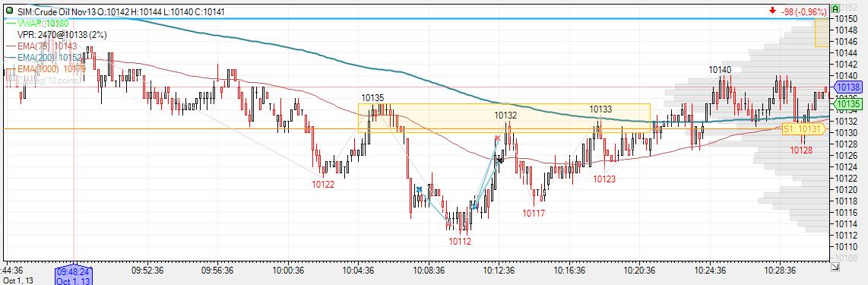Select the SIM:Crude Oil Nov13 instrument title
This screenshot has width=868, height=285.
[56, 11]
